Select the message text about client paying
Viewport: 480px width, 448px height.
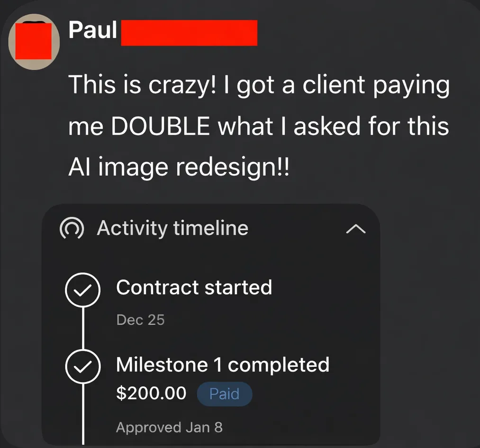(259, 126)
